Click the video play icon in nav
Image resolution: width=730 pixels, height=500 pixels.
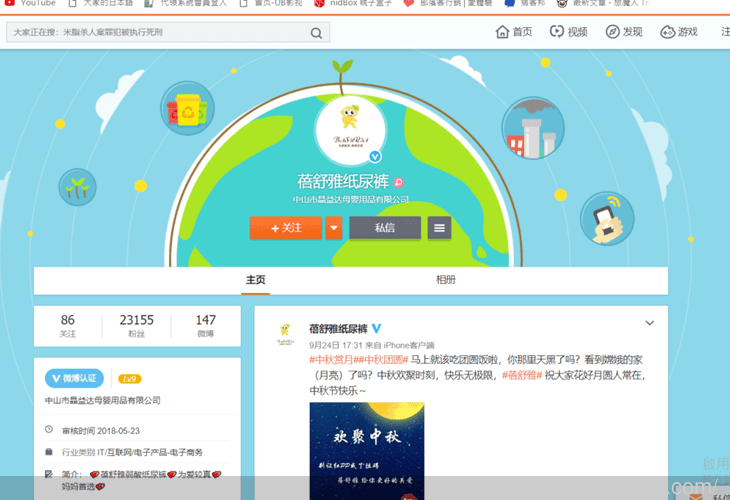click(x=557, y=32)
